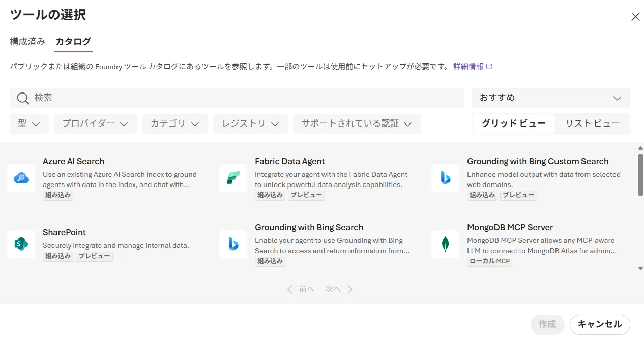
Task: Click the SharePoint description text
Action: (x=116, y=245)
